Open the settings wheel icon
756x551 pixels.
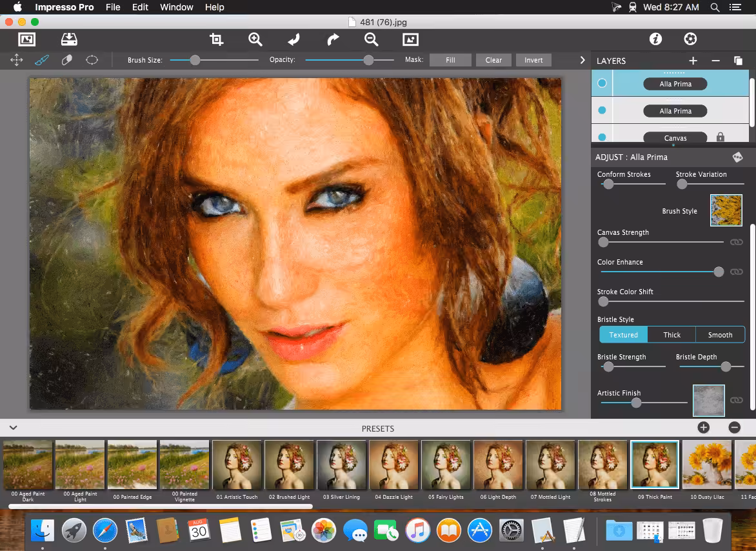coord(690,39)
